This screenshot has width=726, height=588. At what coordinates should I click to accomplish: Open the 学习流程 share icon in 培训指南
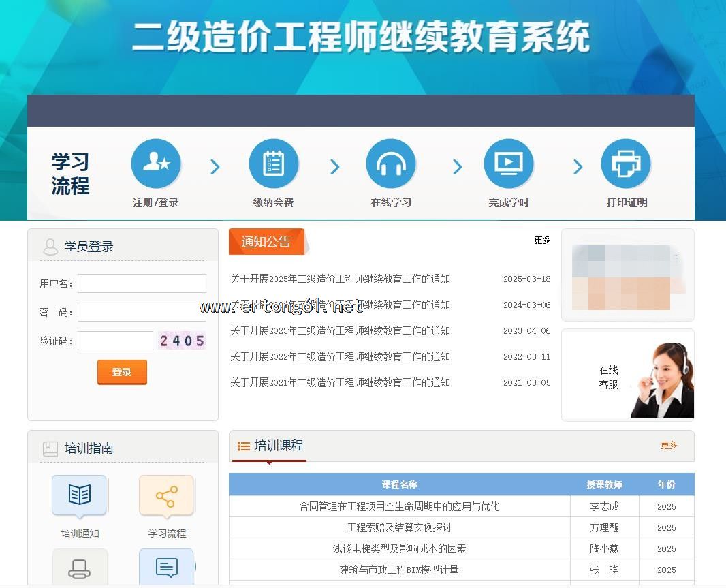point(167,495)
